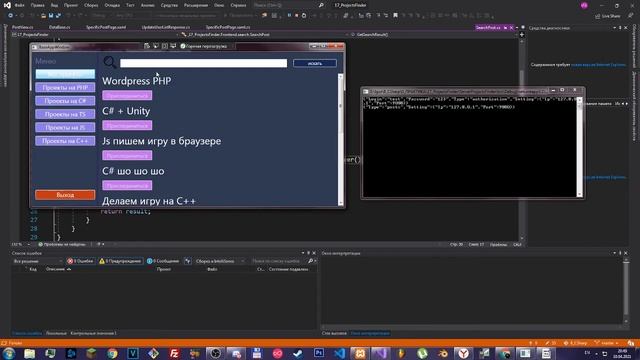Switch to the PostView.cs editor tab
This screenshot has width=640, height=360.
pyautogui.click(x=22, y=27)
